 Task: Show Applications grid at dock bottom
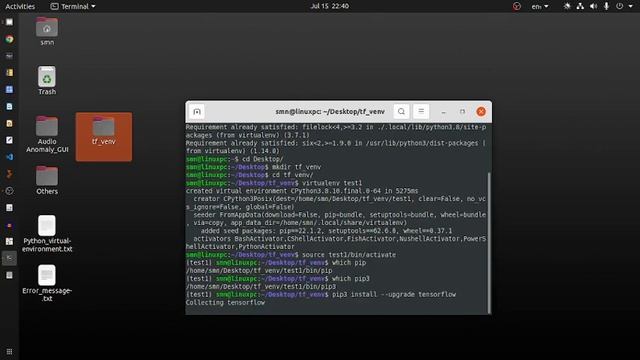coord(9,351)
